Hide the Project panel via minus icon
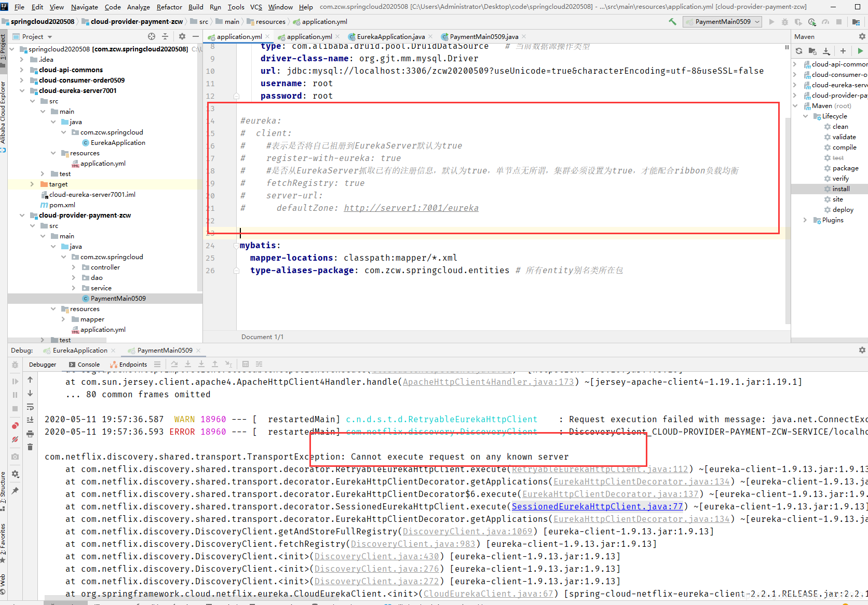 [x=196, y=36]
